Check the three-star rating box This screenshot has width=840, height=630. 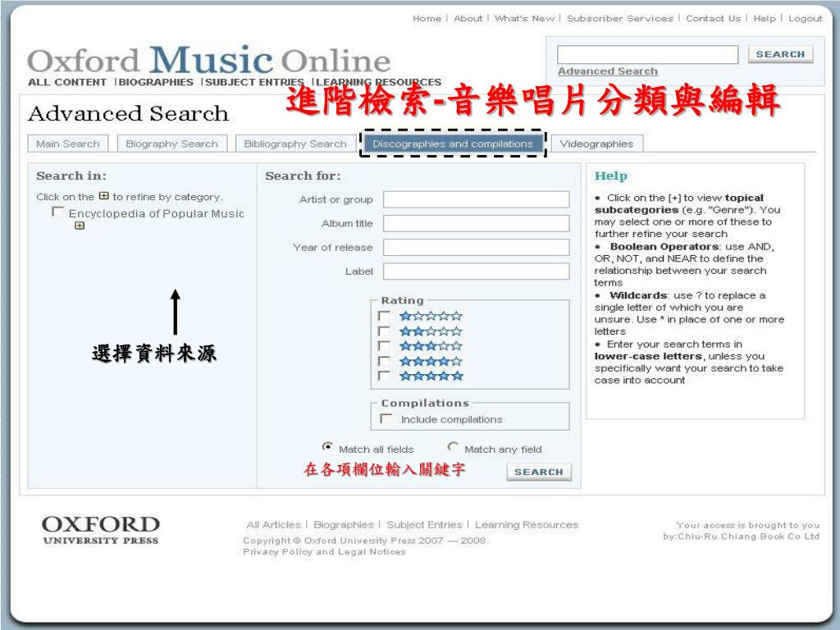pyautogui.click(x=384, y=346)
